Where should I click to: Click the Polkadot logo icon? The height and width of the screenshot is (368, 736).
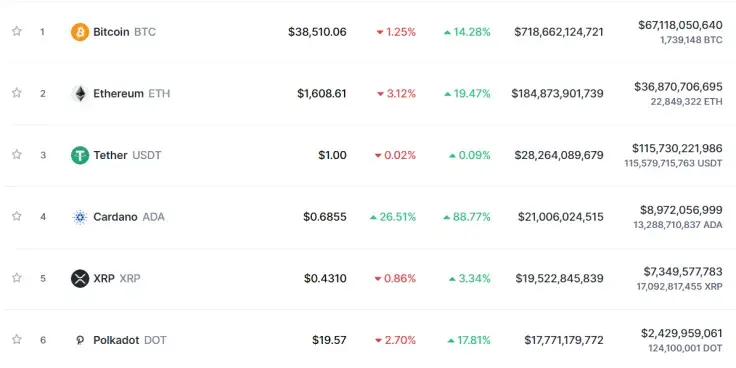click(x=80, y=340)
